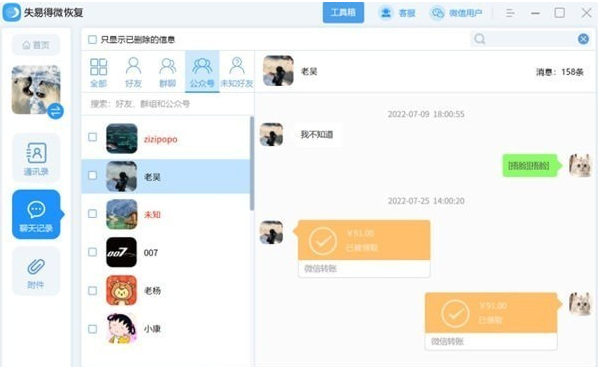Image resolution: width=601 pixels, height=367 pixels.
Task: Click 老杨's lion avatar
Action: 122,290
